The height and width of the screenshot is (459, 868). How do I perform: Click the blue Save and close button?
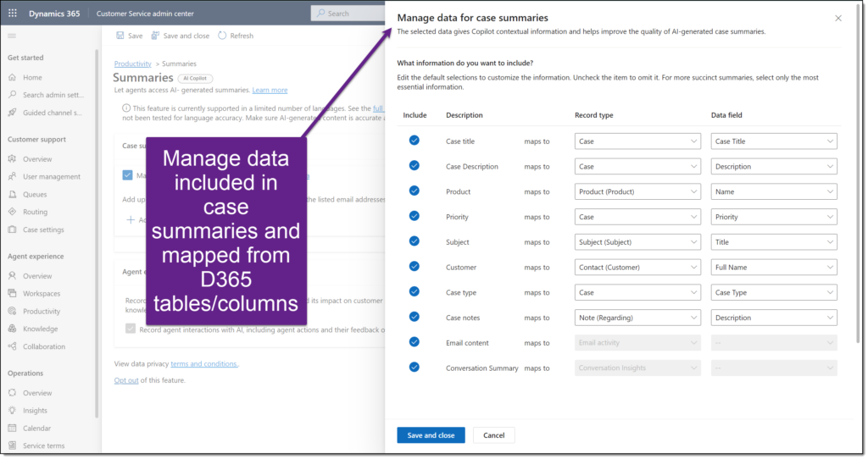click(x=431, y=435)
